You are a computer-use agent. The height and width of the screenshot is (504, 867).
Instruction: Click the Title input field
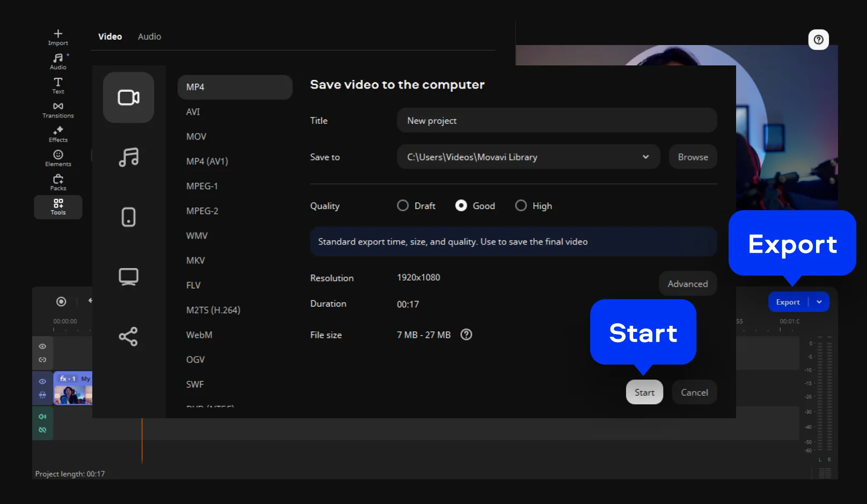coord(556,121)
